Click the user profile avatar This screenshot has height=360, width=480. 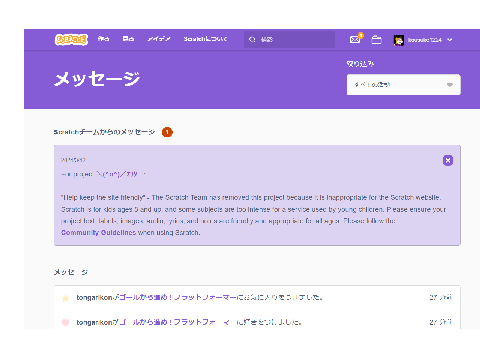pyautogui.click(x=399, y=40)
